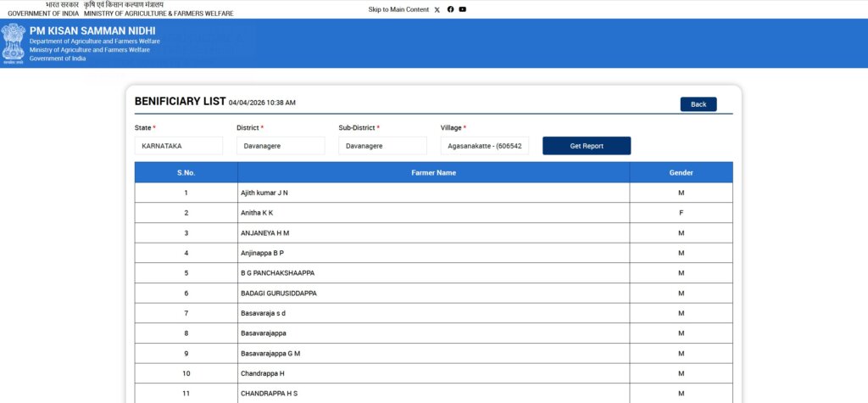Open the Village dropdown showing Agasanakatte
The image size is (868, 403).
coord(485,146)
